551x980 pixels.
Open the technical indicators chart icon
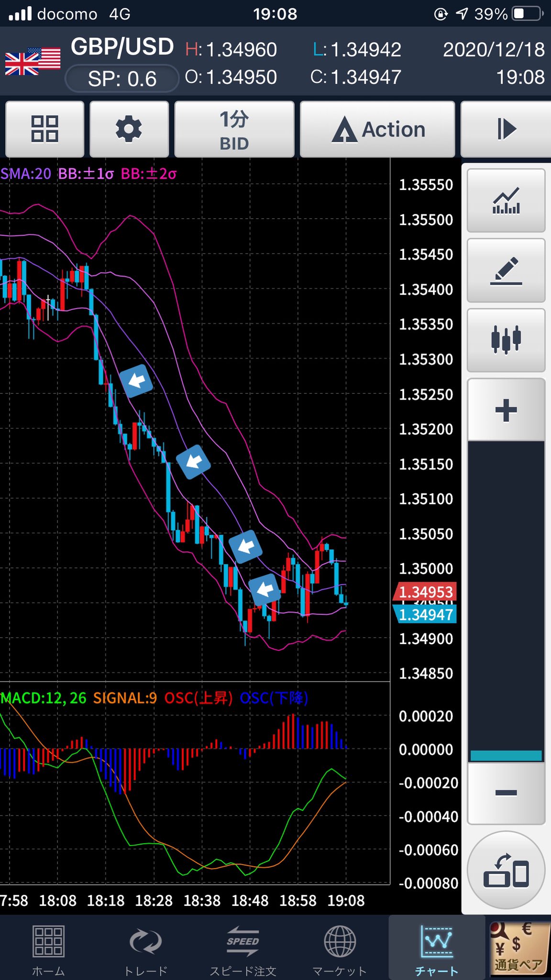[x=506, y=200]
